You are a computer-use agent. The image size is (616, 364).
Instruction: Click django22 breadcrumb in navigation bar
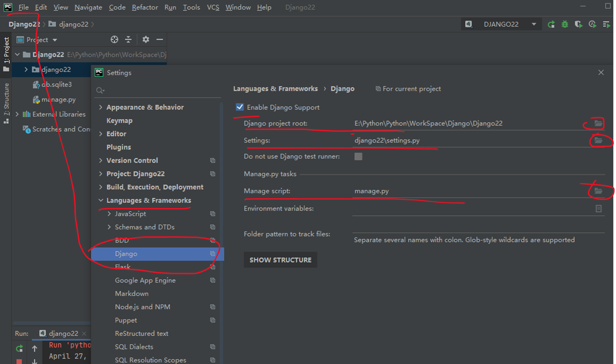point(74,24)
